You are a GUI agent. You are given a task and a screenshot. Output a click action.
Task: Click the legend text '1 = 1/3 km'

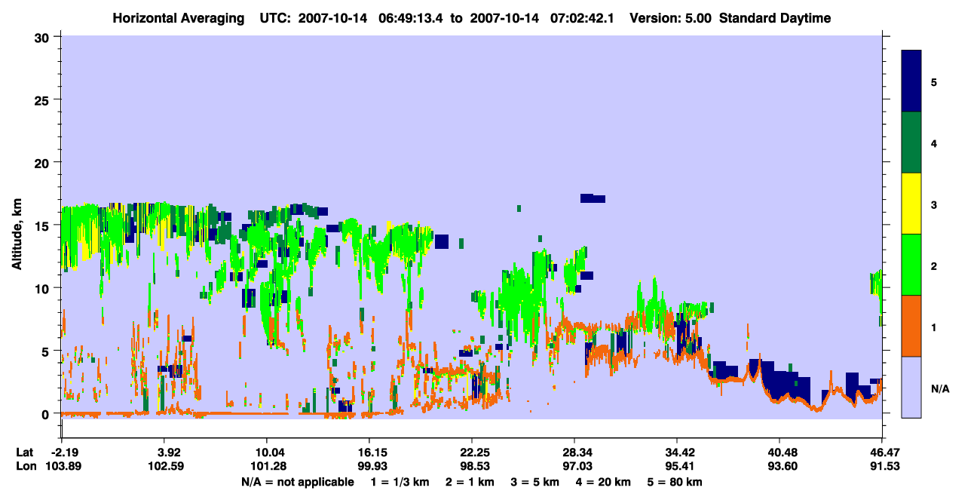pyautogui.click(x=399, y=482)
